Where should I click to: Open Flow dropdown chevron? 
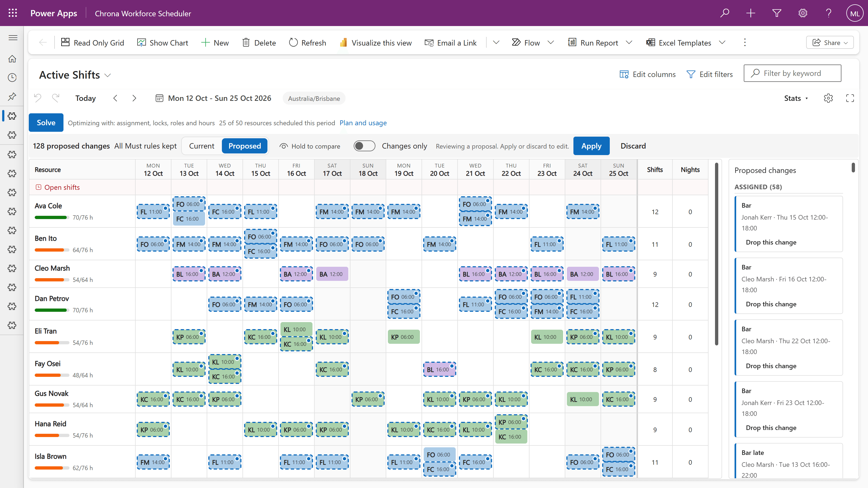[x=551, y=43]
